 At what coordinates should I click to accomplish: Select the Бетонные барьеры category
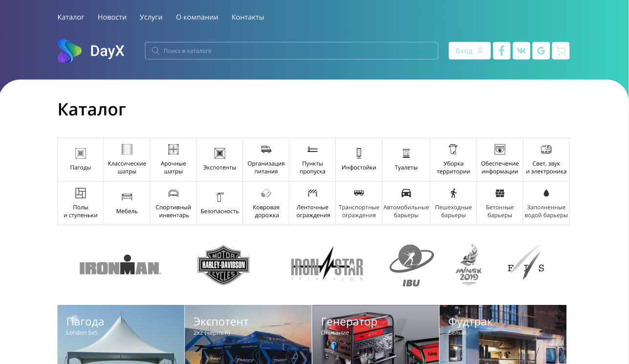tap(500, 203)
